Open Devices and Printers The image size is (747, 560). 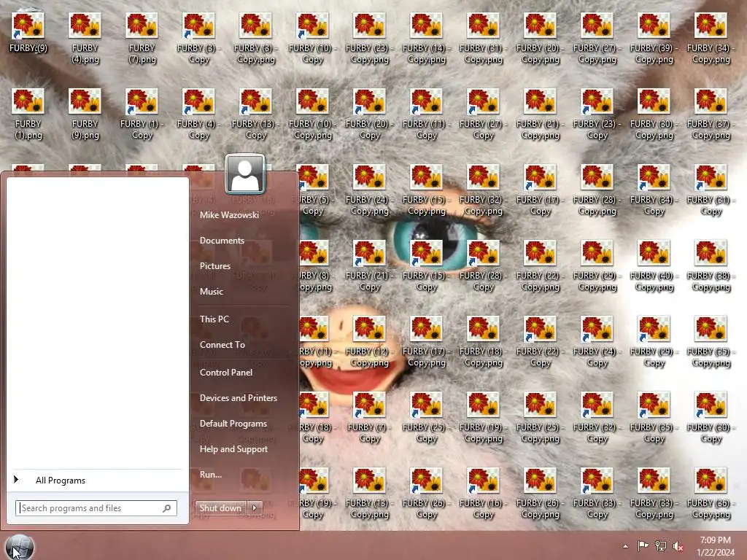coord(239,398)
